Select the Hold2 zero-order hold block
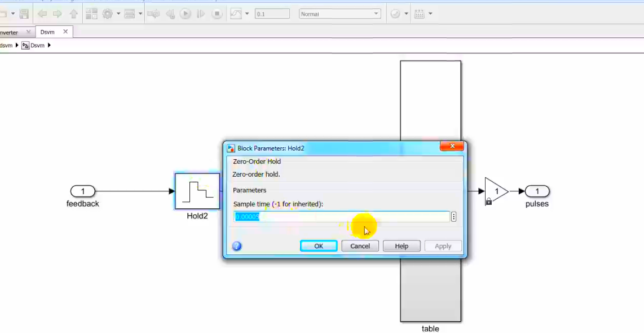The height and width of the screenshot is (333, 644). [x=197, y=191]
